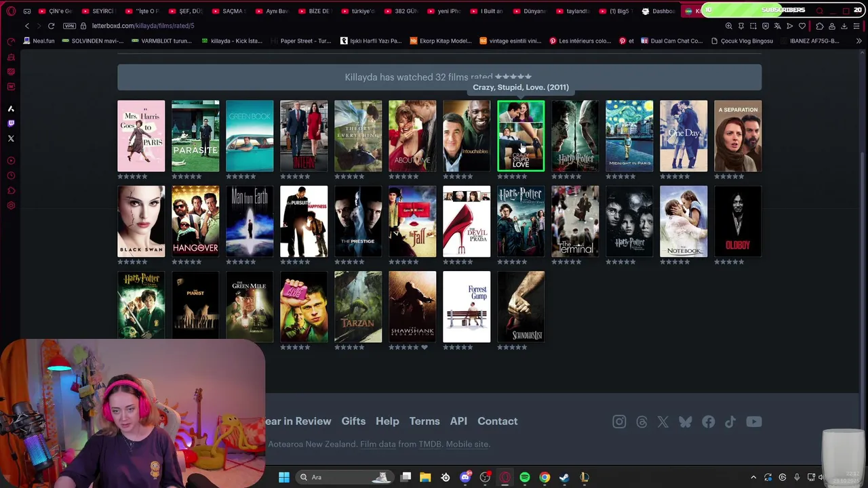This screenshot has height=488, width=868.
Task: Open Discord from the taskbar
Action: pyautogui.click(x=465, y=477)
